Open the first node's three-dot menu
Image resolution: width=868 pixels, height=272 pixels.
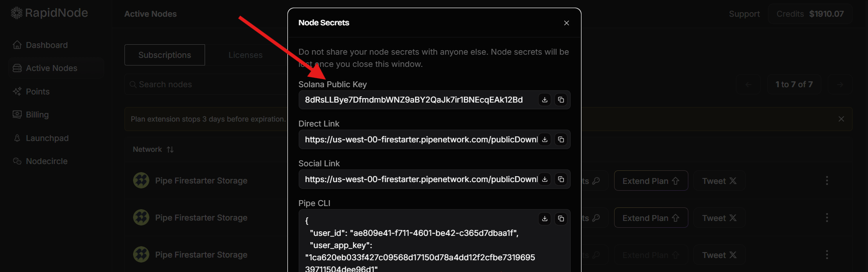827,181
